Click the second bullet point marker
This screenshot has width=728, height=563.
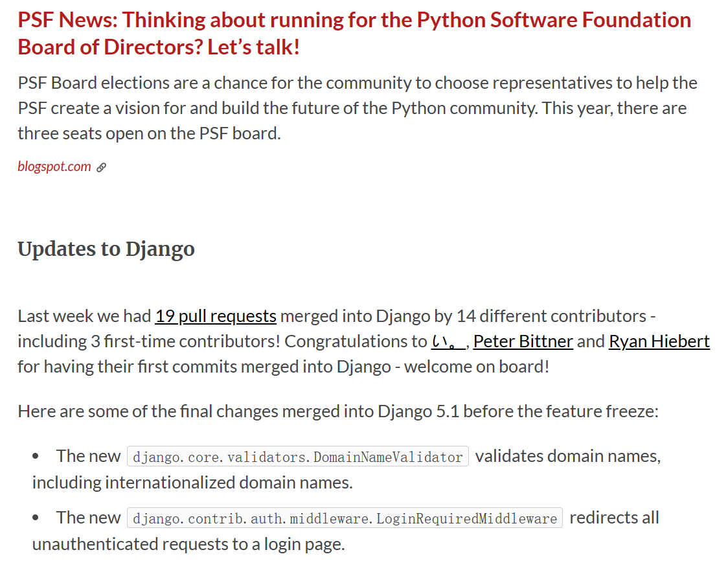pyautogui.click(x=36, y=518)
